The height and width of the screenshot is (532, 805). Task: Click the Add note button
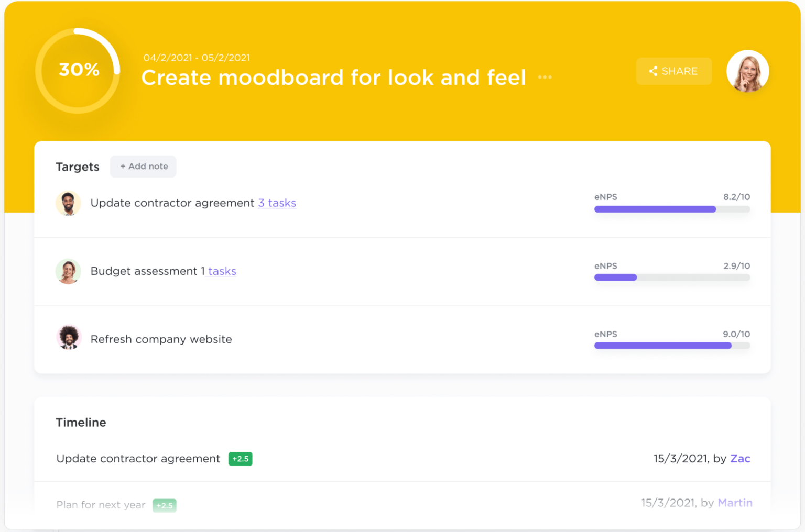[x=143, y=167]
